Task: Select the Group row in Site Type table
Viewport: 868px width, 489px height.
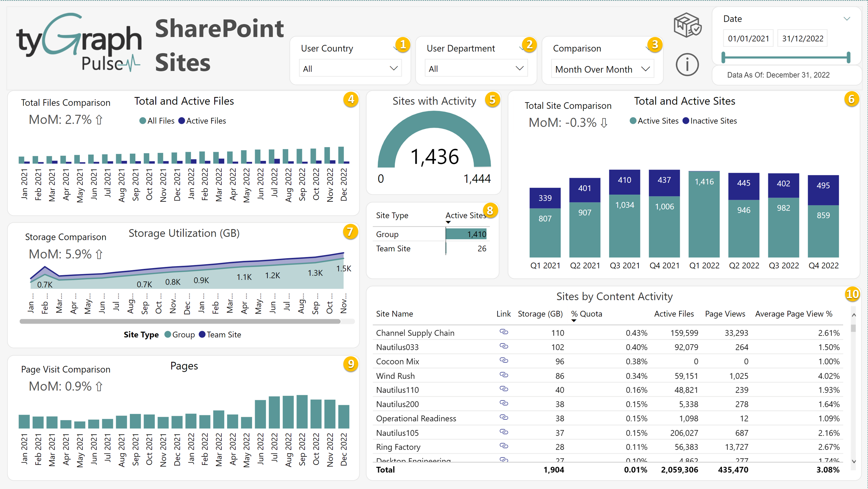Action: click(x=387, y=234)
